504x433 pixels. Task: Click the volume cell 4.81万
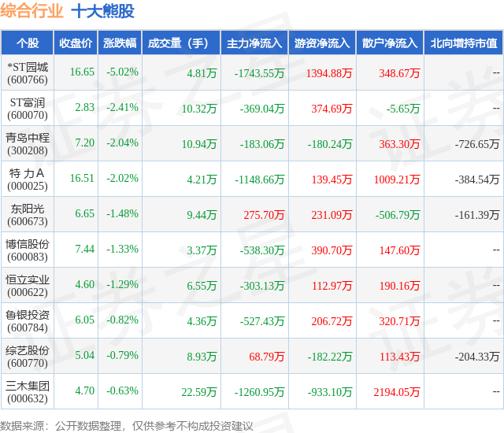(202, 73)
